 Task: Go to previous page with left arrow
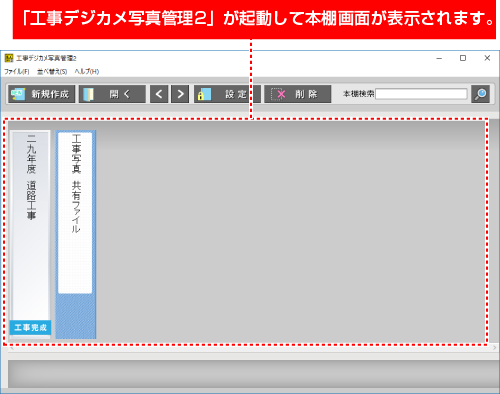coord(159,94)
